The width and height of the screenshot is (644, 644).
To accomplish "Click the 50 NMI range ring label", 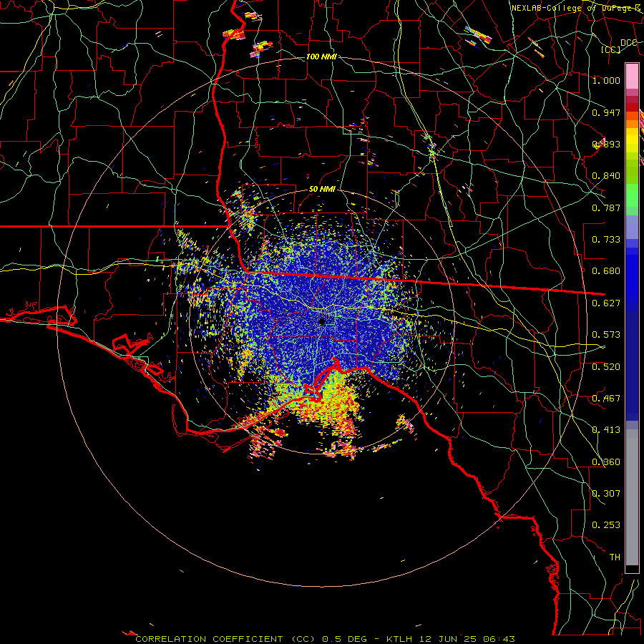I will point(323,190).
